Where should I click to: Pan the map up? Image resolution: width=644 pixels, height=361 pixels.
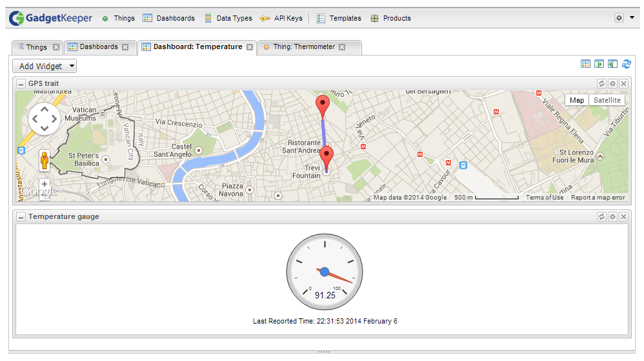[45, 109]
